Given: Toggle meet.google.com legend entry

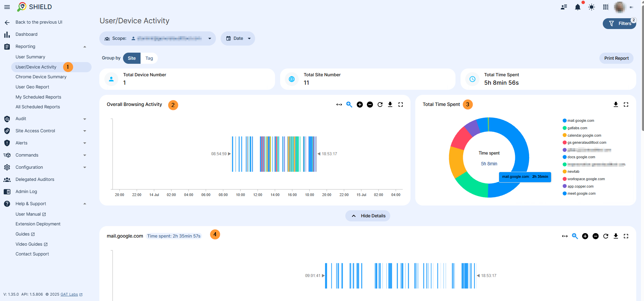Looking at the screenshot, I should tap(579, 194).
